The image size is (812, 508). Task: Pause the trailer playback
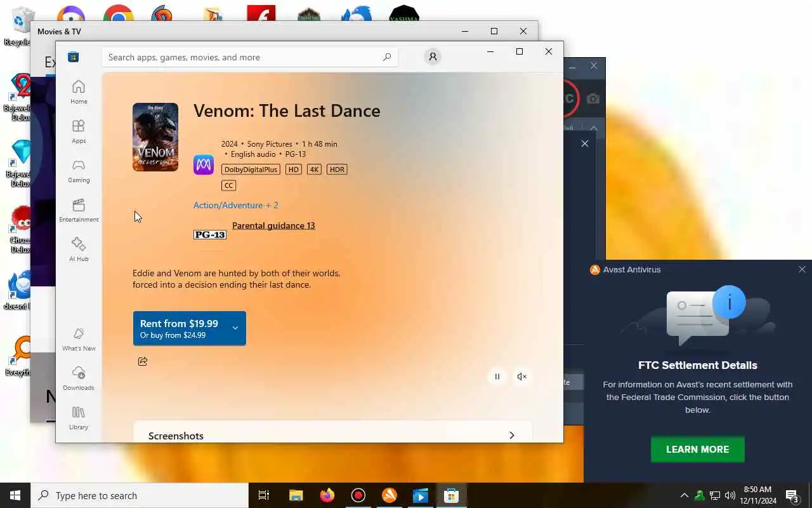pyautogui.click(x=497, y=377)
